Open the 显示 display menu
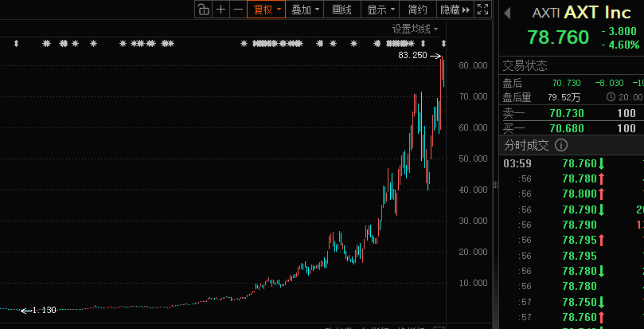Image resolution: width=644 pixels, height=329 pixels. coord(381,10)
